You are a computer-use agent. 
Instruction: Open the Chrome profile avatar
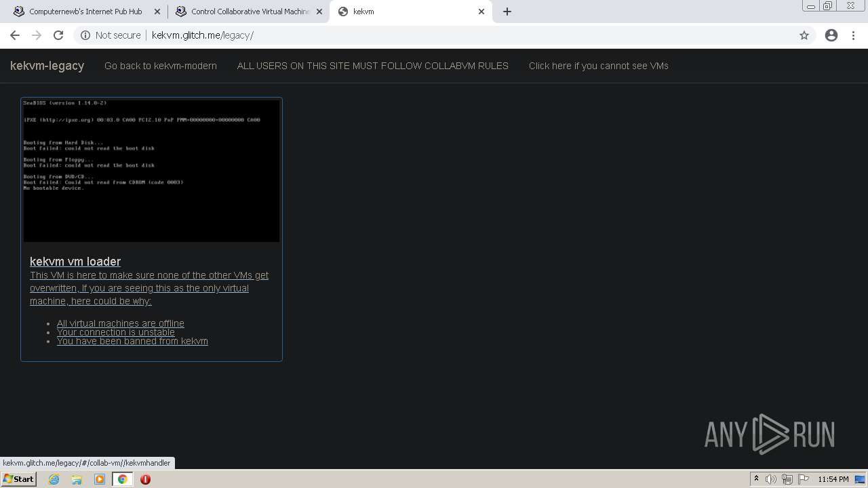pos(831,35)
